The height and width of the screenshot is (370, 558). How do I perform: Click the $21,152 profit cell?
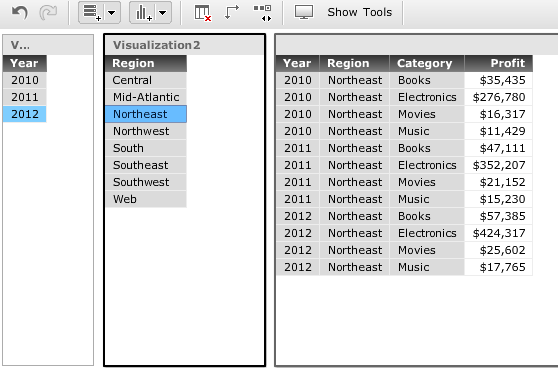(499, 182)
